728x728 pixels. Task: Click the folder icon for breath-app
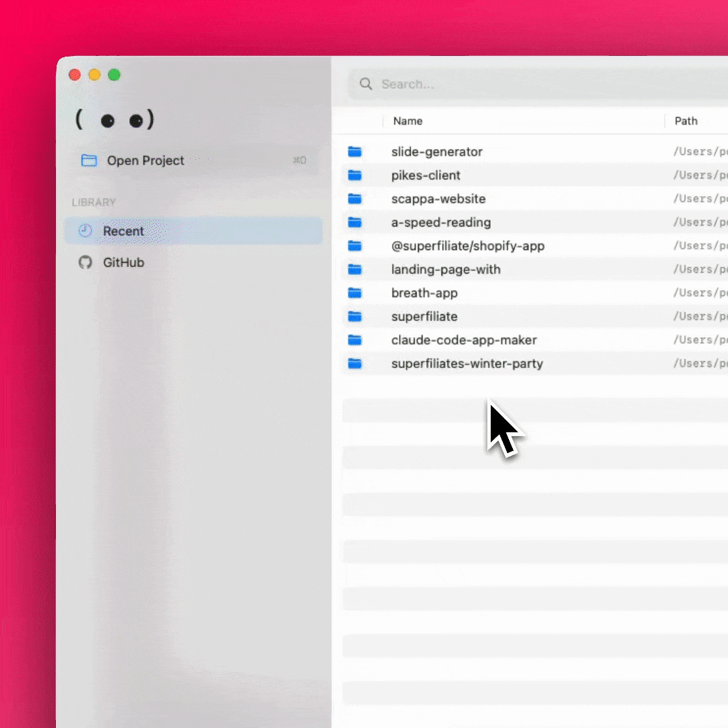point(355,293)
